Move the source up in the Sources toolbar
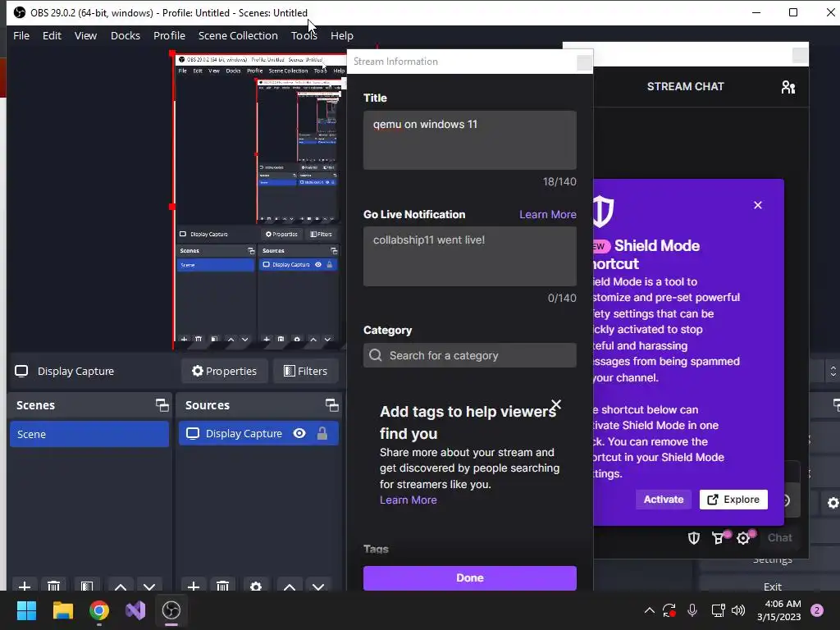The height and width of the screenshot is (630, 840). 290,587
